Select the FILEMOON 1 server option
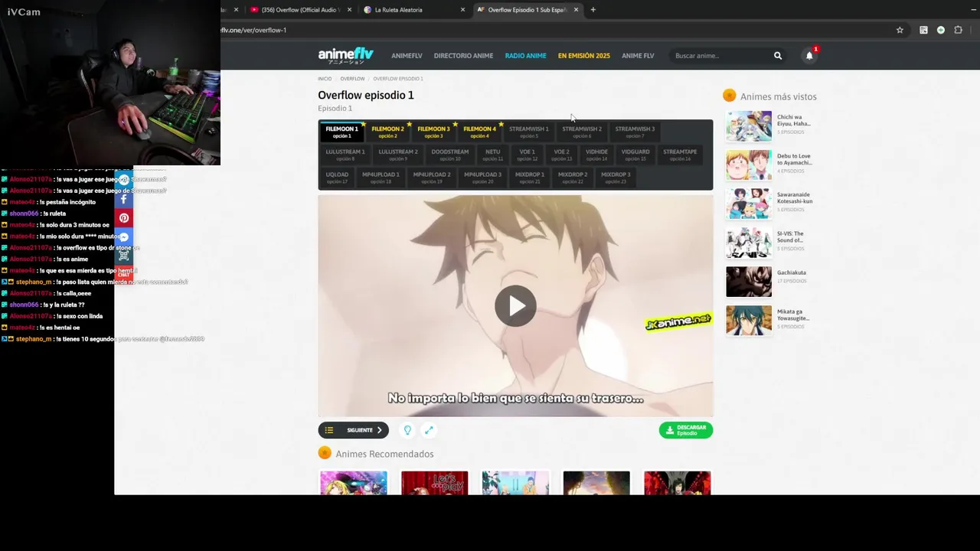This screenshot has height=551, width=980. [341, 132]
